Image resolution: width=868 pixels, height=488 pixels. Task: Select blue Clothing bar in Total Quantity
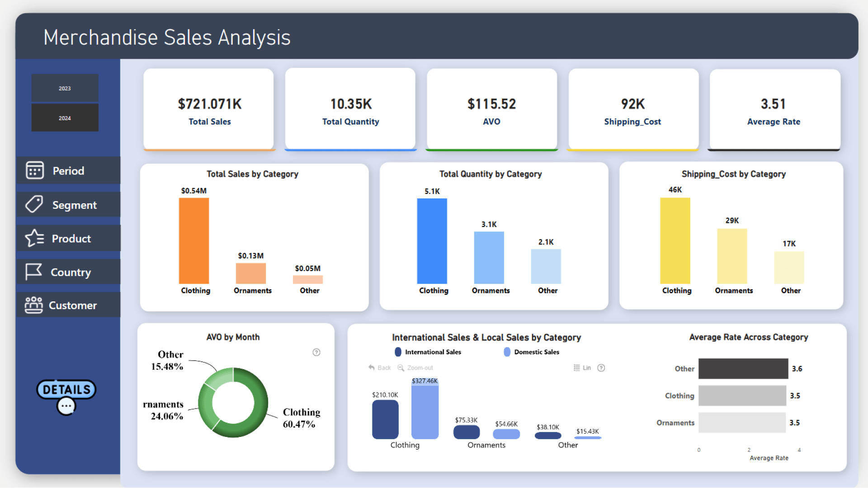432,241
